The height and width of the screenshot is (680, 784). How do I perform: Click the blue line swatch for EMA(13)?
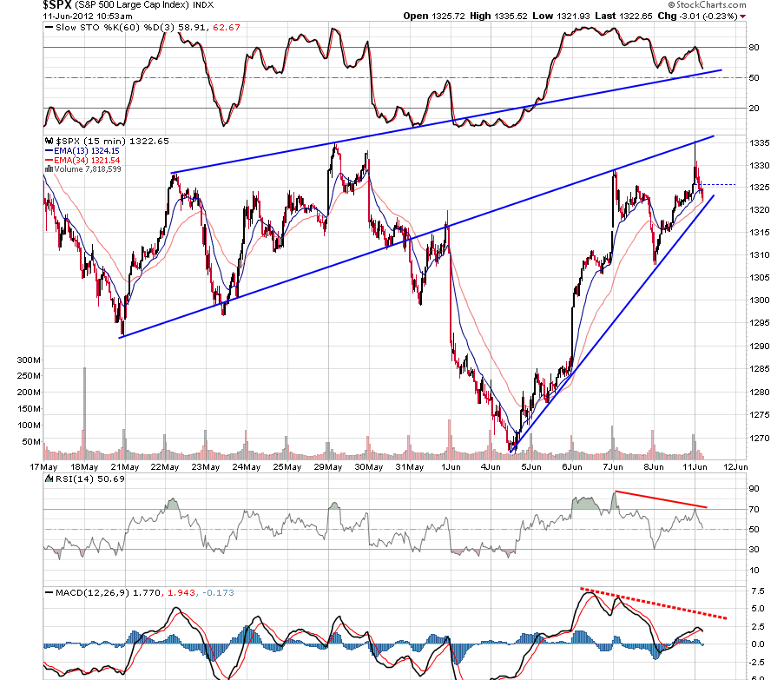tap(49, 150)
